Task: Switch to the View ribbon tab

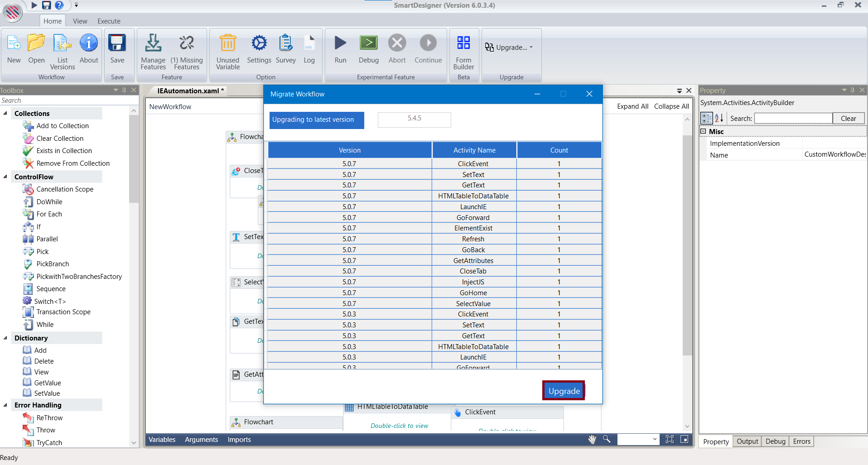Action: tap(80, 21)
